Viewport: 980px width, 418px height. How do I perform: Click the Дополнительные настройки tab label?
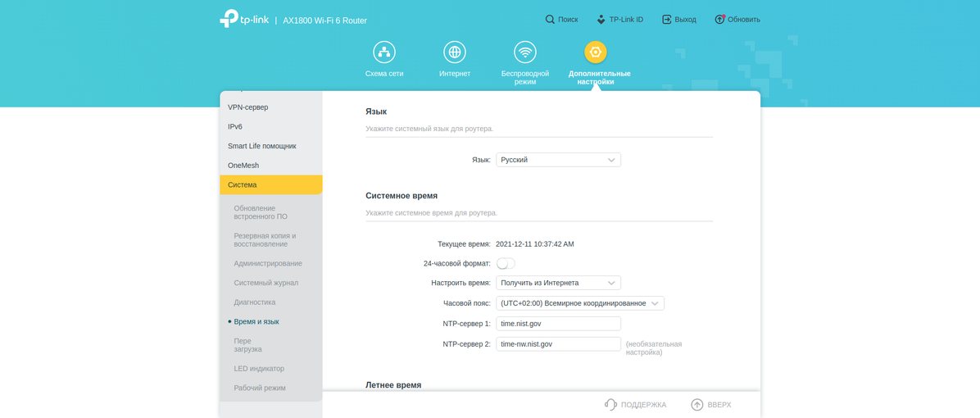pyautogui.click(x=599, y=78)
